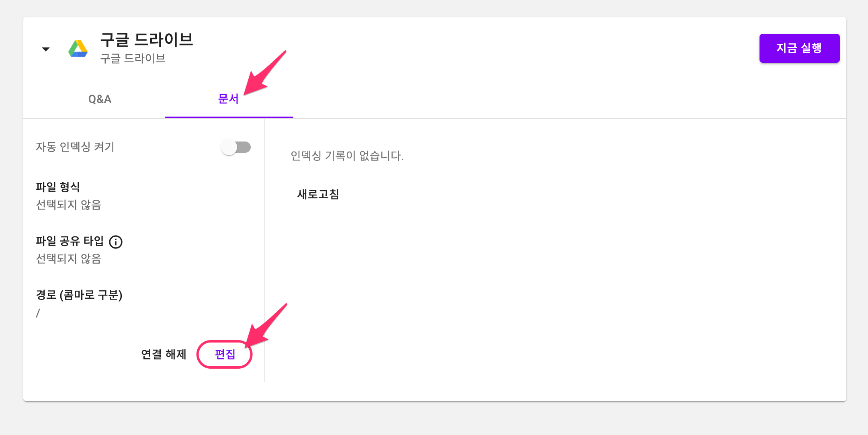
Task: Click the 인덱싱 기록이 없습니다 message
Action: (x=347, y=156)
